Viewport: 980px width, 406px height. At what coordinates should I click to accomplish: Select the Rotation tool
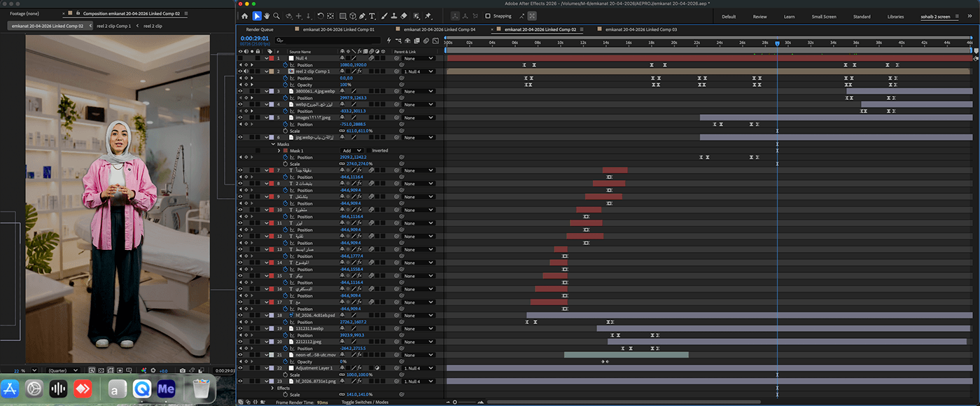click(321, 16)
